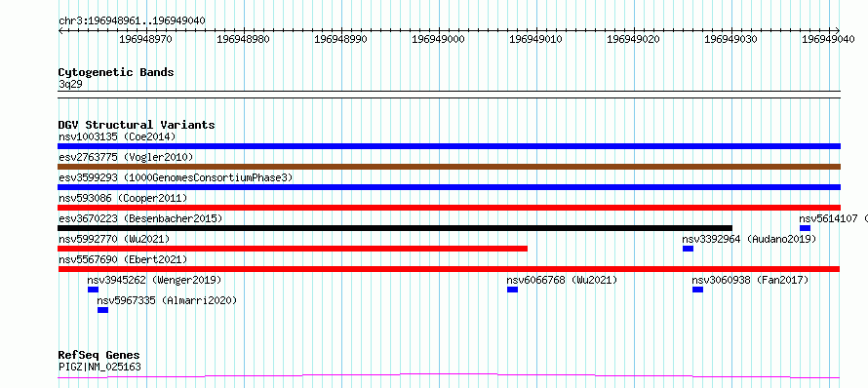Click the PIGZ gene magenta track line
Image resolution: width=868 pixels, height=388 pixels.
pos(449,376)
